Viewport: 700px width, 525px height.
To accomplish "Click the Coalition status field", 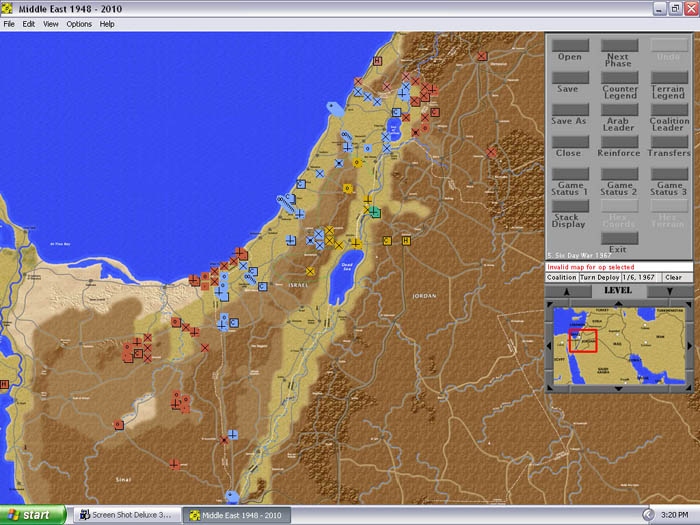I will 562,277.
